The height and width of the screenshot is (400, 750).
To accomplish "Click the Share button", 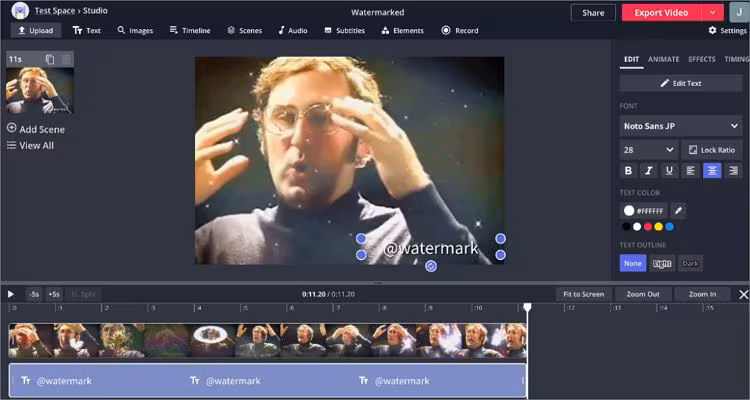I will (593, 13).
